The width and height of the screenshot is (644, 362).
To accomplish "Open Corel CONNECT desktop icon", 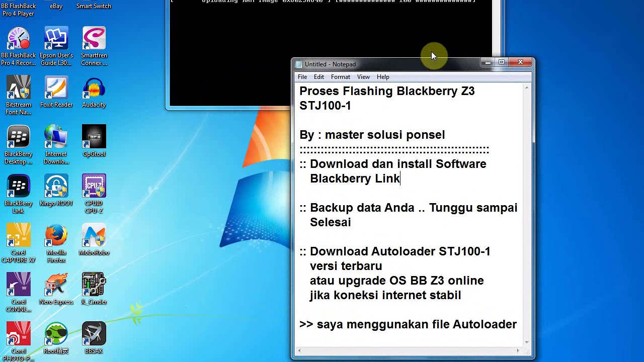I will coord(19,293).
